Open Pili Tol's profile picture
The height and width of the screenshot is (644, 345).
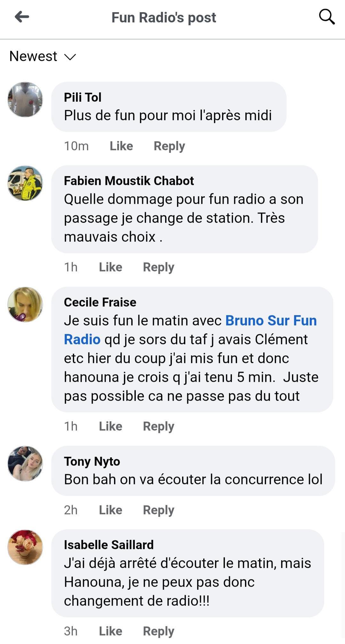(x=25, y=99)
